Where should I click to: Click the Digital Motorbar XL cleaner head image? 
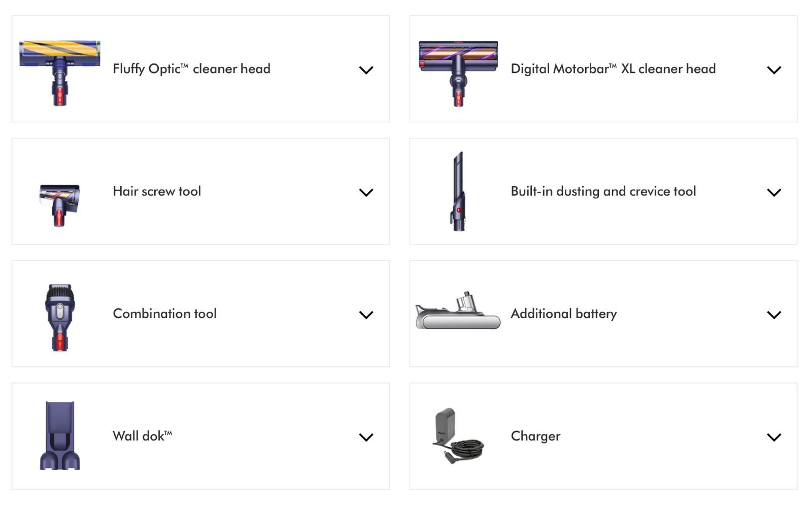point(458,71)
